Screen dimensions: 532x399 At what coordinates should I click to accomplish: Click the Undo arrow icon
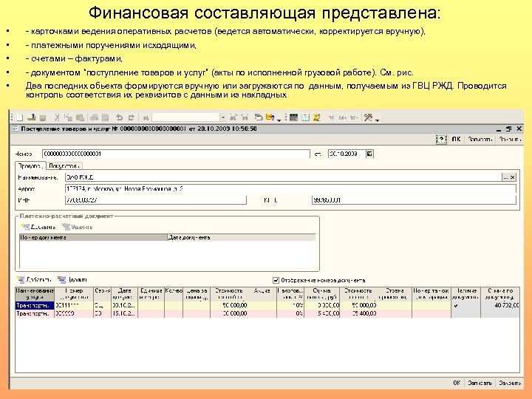[x=119, y=117]
